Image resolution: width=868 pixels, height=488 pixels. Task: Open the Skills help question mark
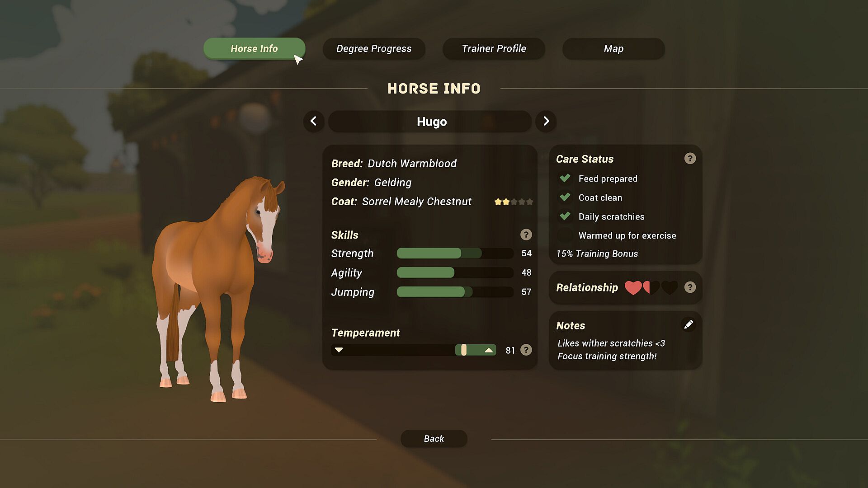point(526,235)
